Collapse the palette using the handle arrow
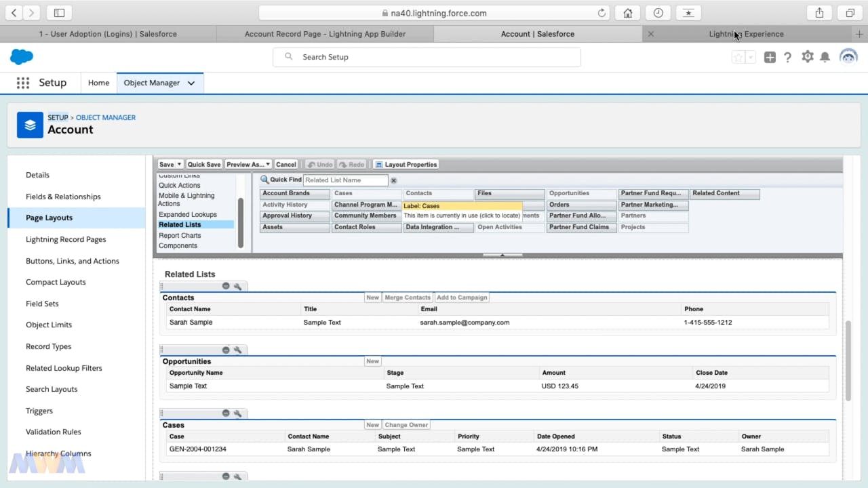 [x=502, y=256]
